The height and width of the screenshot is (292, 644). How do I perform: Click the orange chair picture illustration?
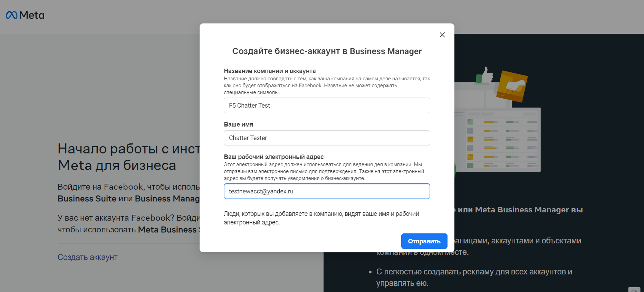click(512, 86)
